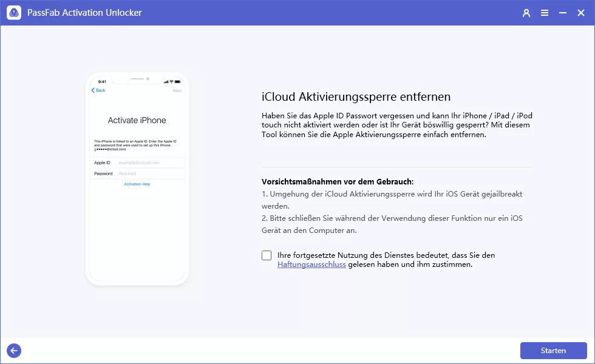Image resolution: width=595 pixels, height=364 pixels.
Task: Click the Activation Help link on the mockup
Action: tap(137, 184)
